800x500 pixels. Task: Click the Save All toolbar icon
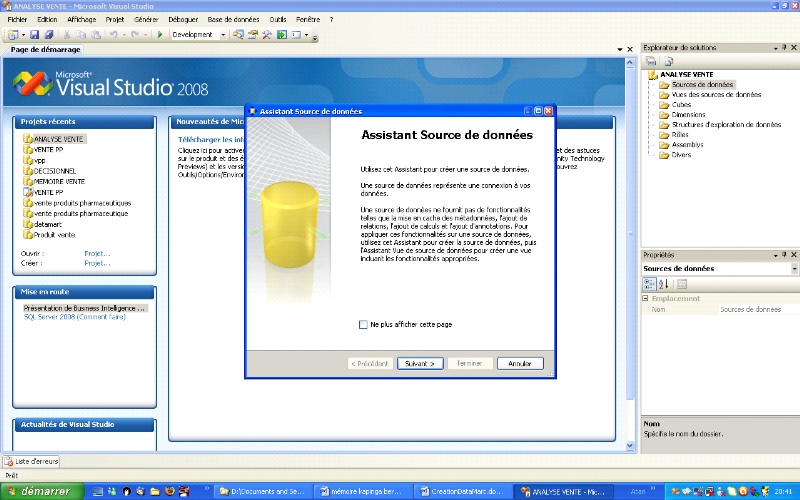(48, 35)
